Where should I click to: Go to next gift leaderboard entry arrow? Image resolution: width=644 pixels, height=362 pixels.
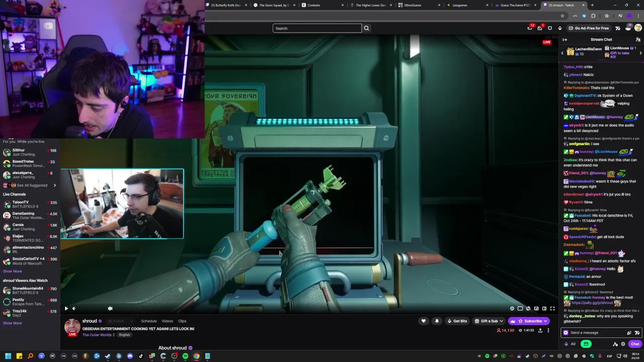(x=640, y=53)
